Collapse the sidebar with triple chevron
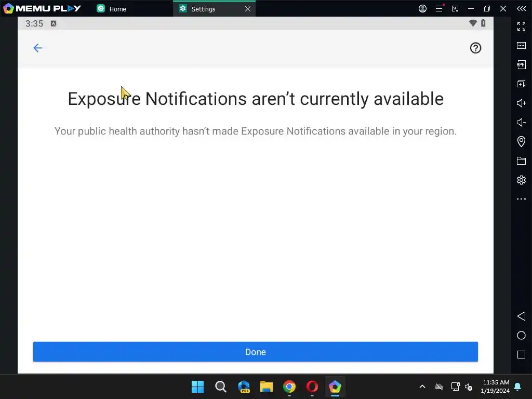Image resolution: width=532 pixels, height=399 pixels. point(522,8)
